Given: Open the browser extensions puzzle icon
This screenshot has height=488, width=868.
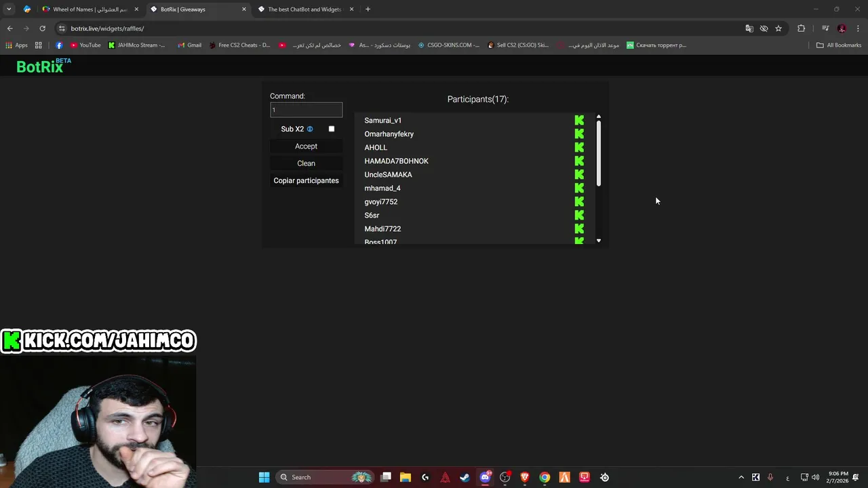Looking at the screenshot, I should [x=802, y=28].
